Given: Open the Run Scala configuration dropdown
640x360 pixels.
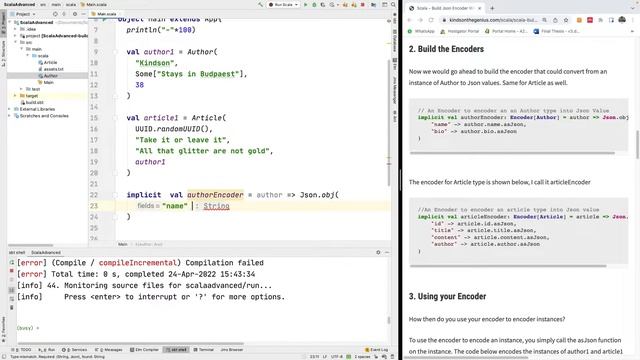Looking at the screenshot, I should [x=283, y=4].
